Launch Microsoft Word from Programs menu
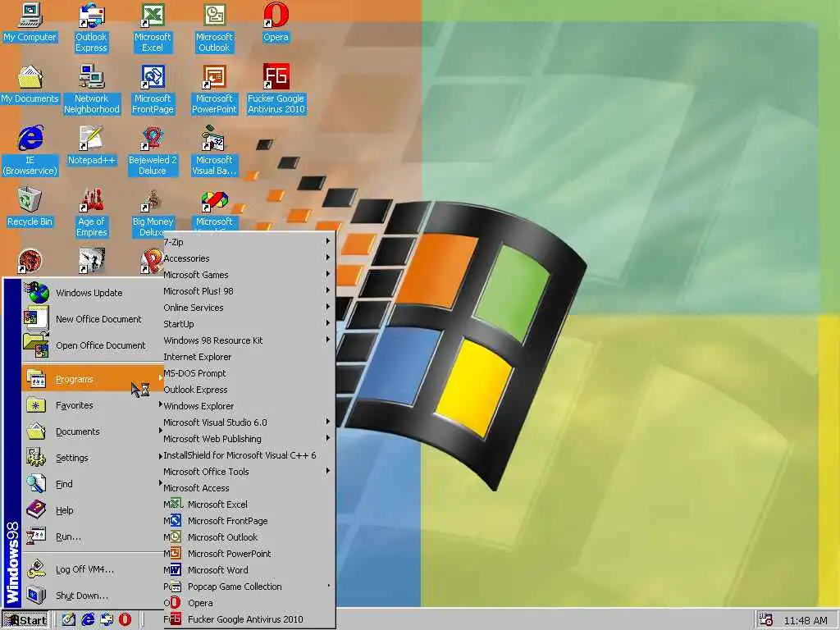 click(x=249, y=570)
